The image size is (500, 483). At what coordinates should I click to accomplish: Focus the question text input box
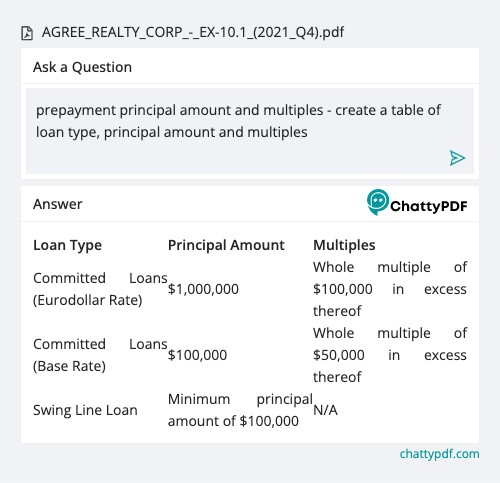tap(250, 131)
